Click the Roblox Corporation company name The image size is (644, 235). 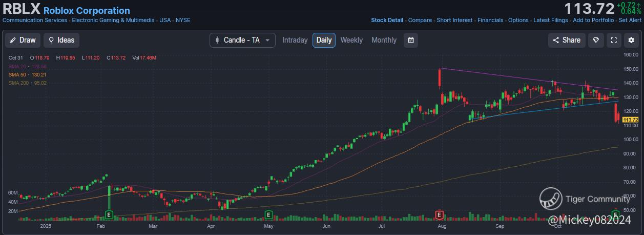[x=87, y=10]
